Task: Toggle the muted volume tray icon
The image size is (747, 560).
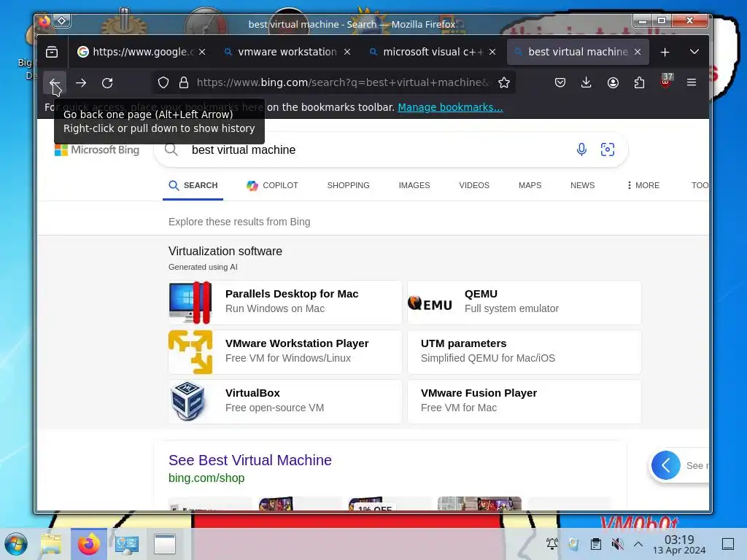Action: click(x=617, y=544)
